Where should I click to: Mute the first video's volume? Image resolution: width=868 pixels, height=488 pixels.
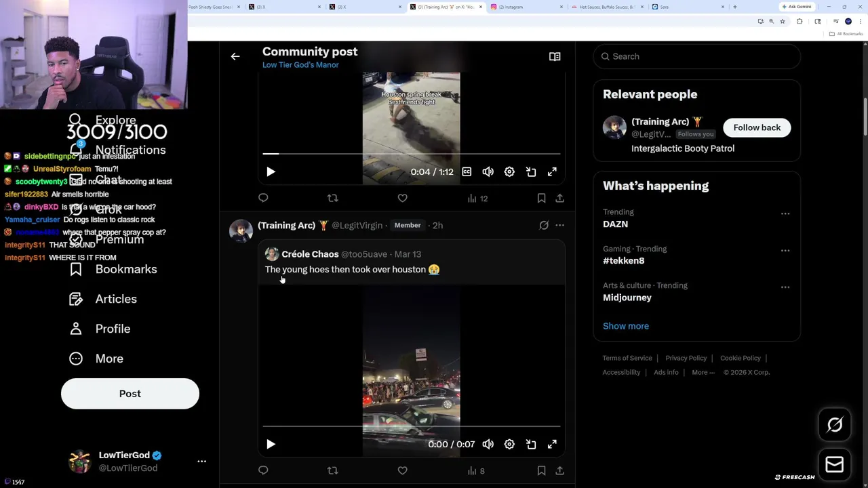[488, 172]
